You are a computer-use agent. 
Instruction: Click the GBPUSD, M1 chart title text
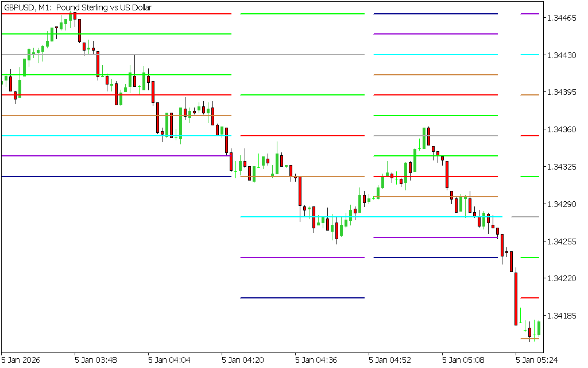coord(78,7)
